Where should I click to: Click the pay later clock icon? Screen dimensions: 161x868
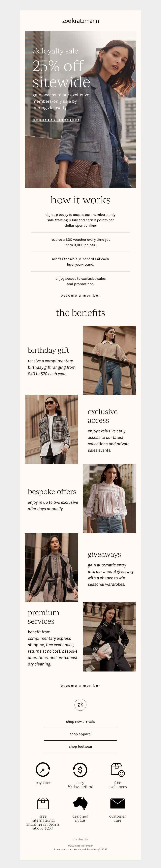point(43,770)
